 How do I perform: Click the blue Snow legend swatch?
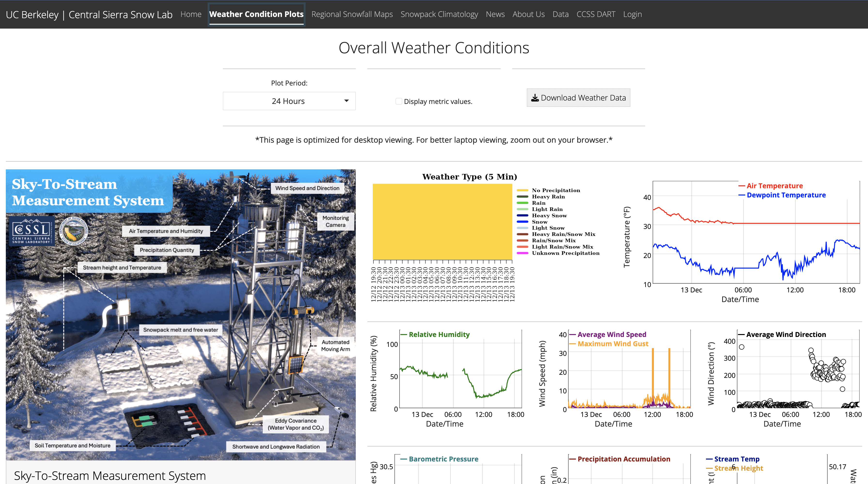coord(522,222)
